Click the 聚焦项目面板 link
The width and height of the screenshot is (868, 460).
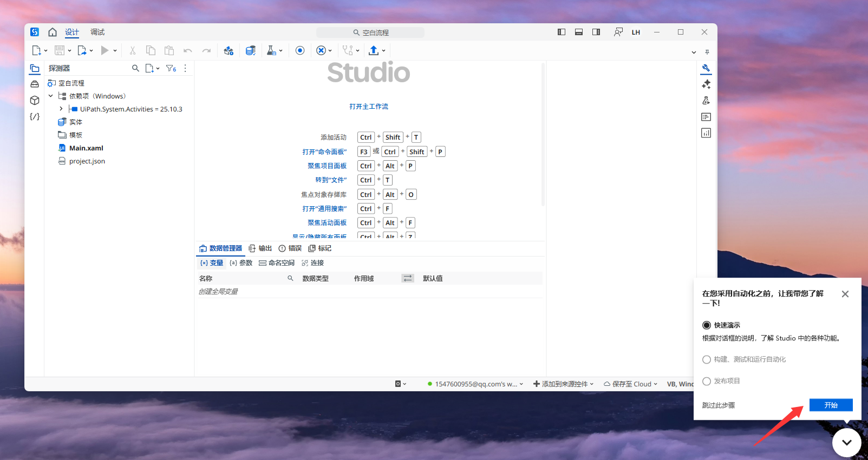327,166
